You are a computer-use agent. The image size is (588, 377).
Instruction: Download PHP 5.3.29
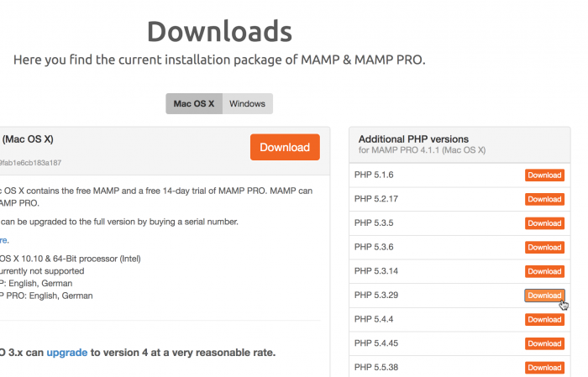[x=544, y=296]
